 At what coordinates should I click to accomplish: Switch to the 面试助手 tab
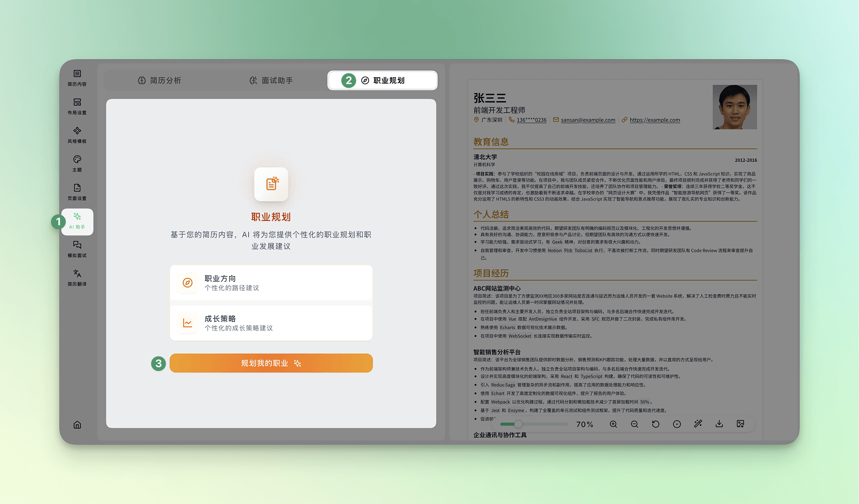[x=271, y=80]
